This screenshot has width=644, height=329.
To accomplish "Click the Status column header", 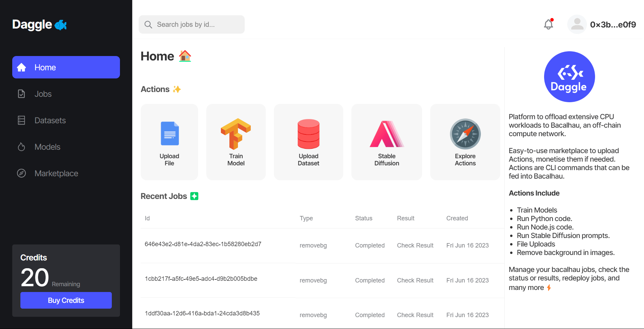I will coord(364,218).
